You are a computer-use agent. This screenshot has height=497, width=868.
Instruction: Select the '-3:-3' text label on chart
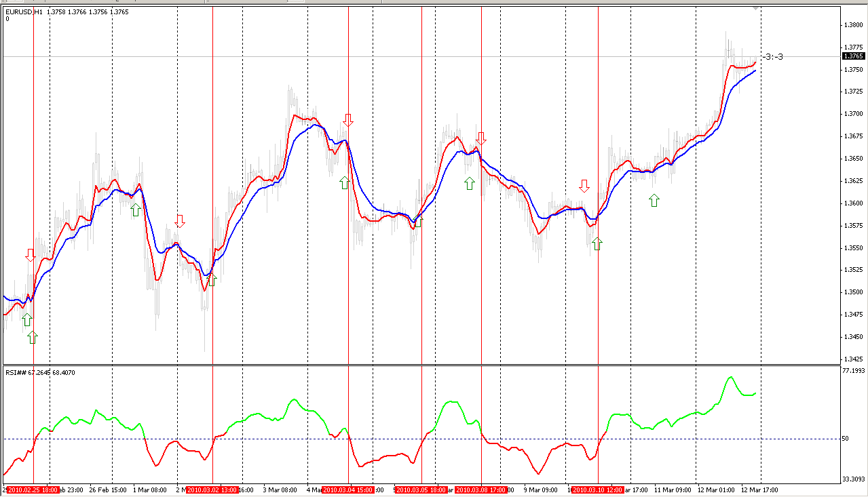pos(772,57)
